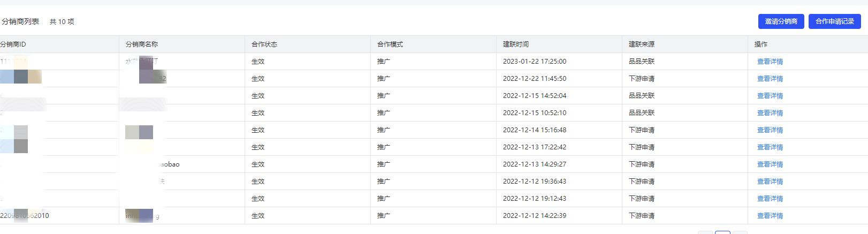
Task: Click the current page number box in pagination
Action: tap(722, 232)
